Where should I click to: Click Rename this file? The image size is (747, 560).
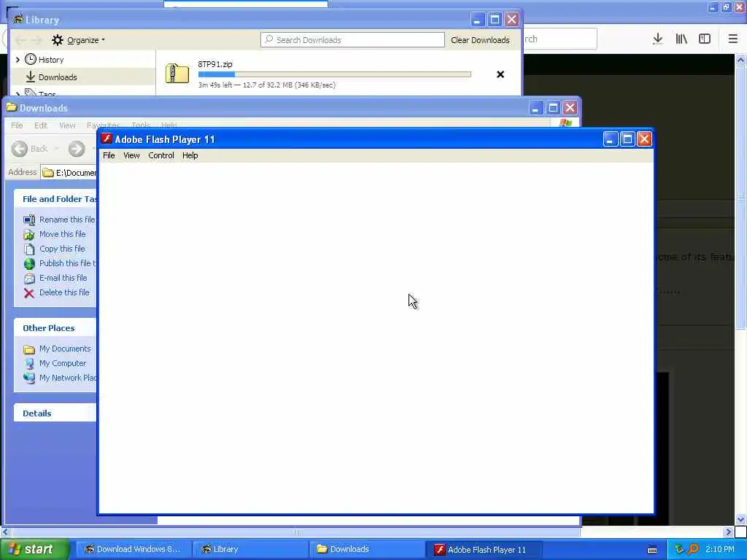(x=67, y=219)
